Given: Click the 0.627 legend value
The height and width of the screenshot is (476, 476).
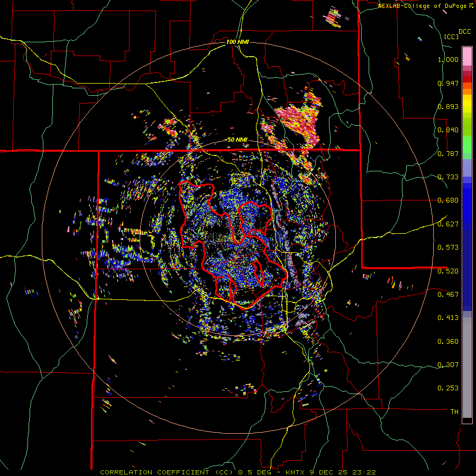Looking at the screenshot, I should click(448, 224).
